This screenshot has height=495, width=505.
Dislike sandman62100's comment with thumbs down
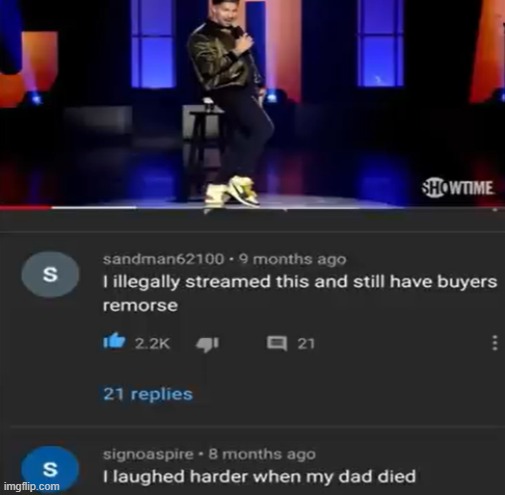click(x=207, y=344)
